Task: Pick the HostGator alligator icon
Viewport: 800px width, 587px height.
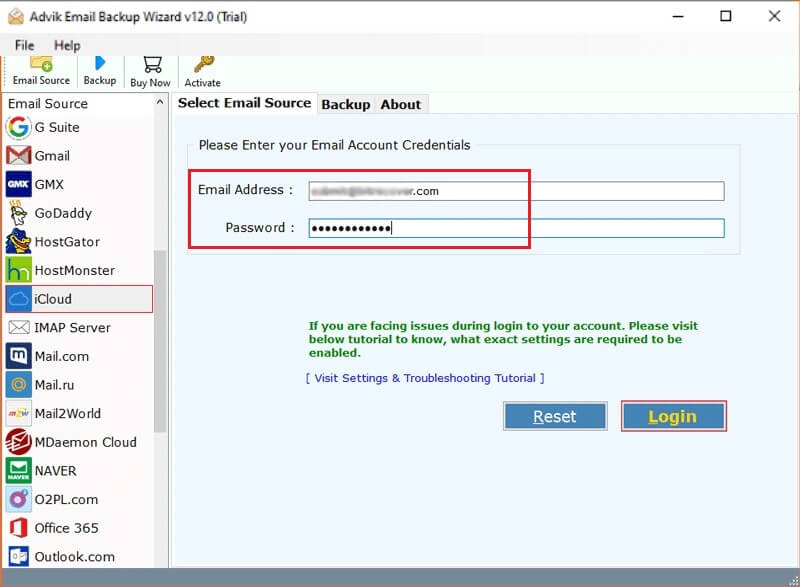Action: point(18,242)
